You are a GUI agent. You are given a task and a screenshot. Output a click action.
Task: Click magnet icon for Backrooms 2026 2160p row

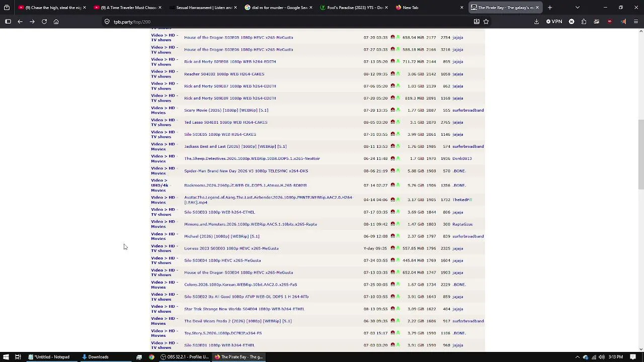point(392,185)
